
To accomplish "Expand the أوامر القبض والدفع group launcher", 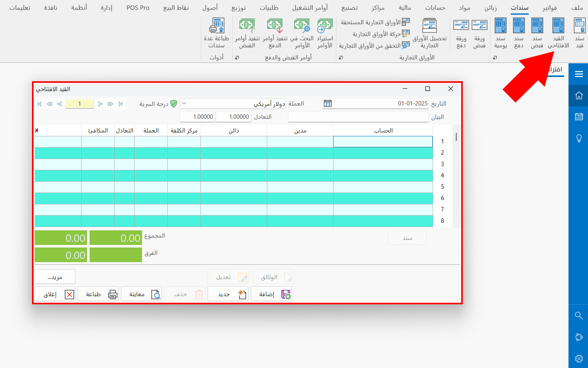I will tap(236, 58).
